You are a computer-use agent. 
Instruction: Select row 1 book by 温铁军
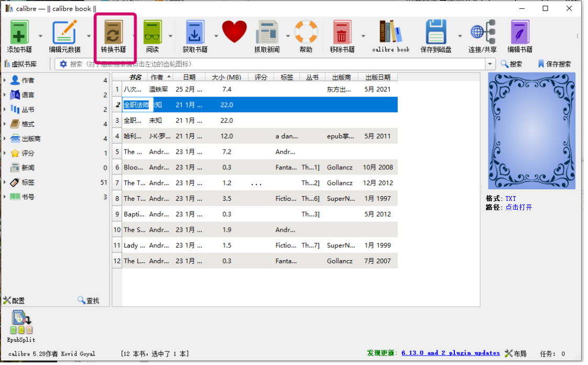(x=255, y=89)
